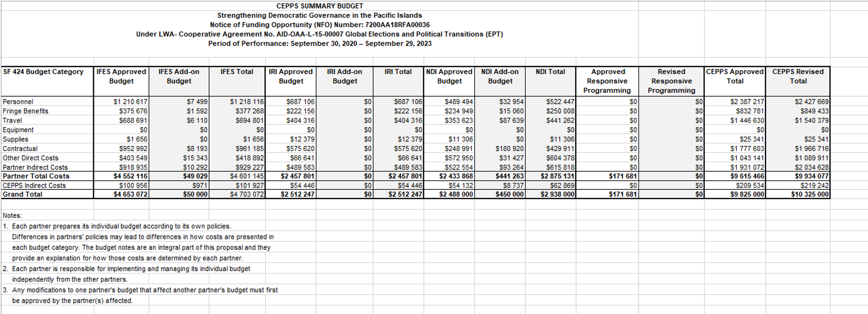Select IRI approved Supplies value $12 379
The image size is (868, 314).
pos(302,139)
